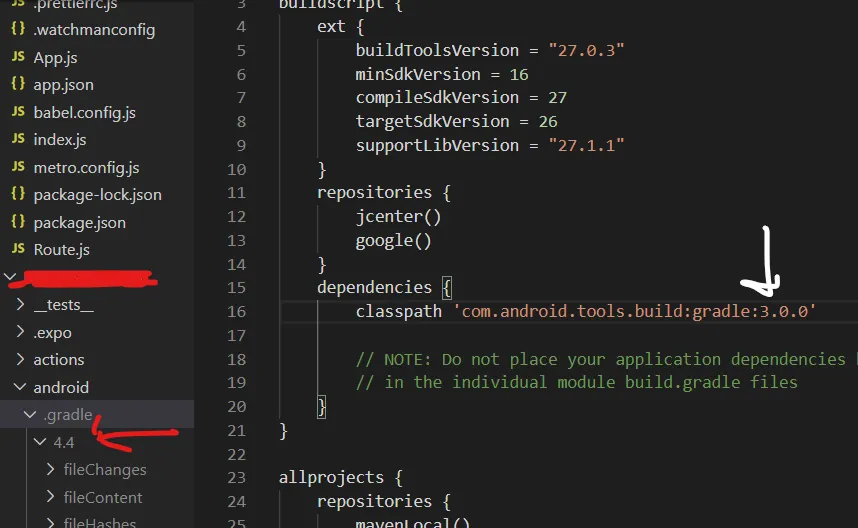Click compileSdkVersion on line 7

pyautogui.click(x=437, y=97)
